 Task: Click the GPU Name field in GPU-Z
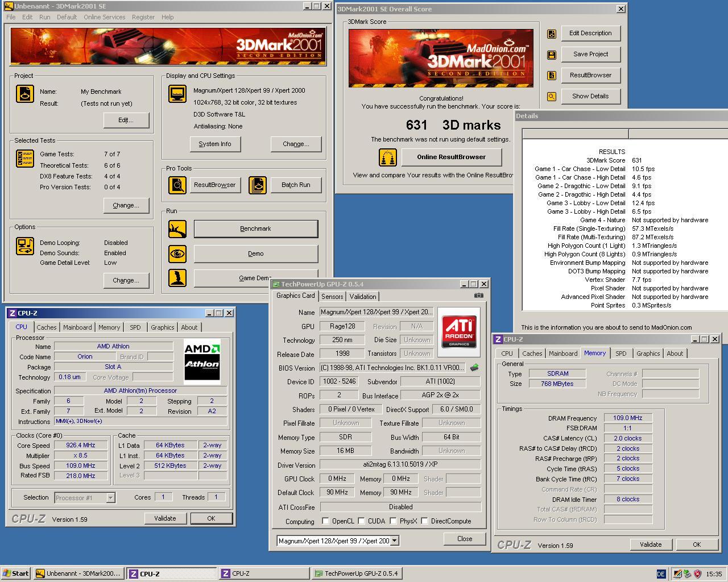click(x=377, y=312)
